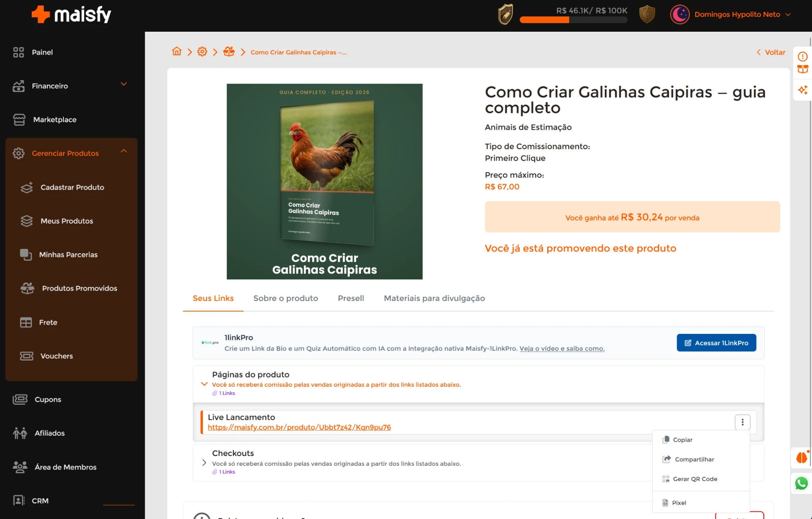Click the AI sparkle icon on right
The height and width of the screenshot is (519, 812).
802,90
